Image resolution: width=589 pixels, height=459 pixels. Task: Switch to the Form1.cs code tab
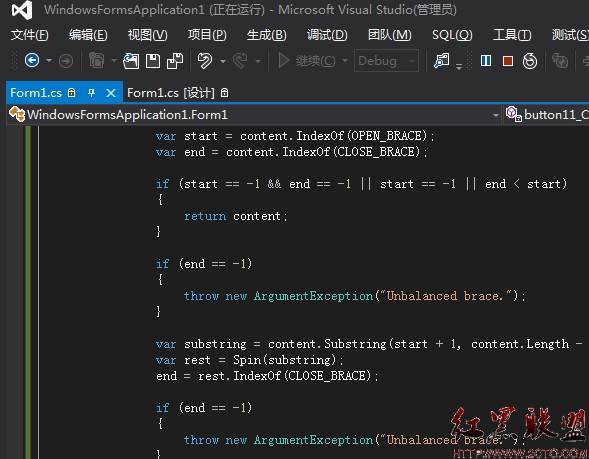click(x=36, y=92)
